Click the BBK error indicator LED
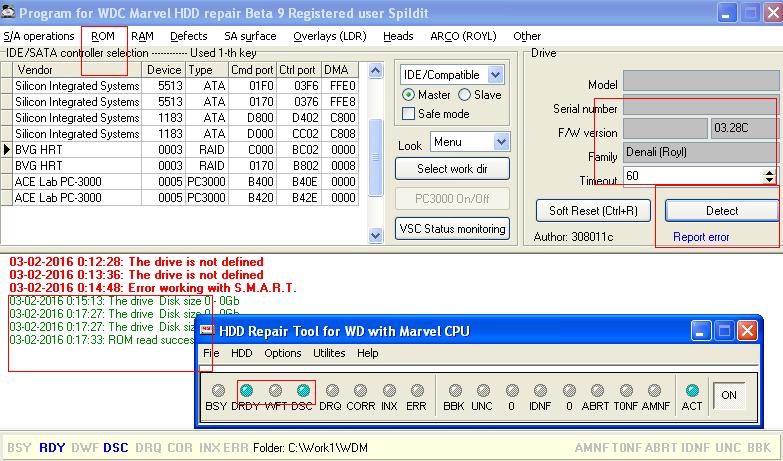Screen dimensions: 783x461 point(454,392)
